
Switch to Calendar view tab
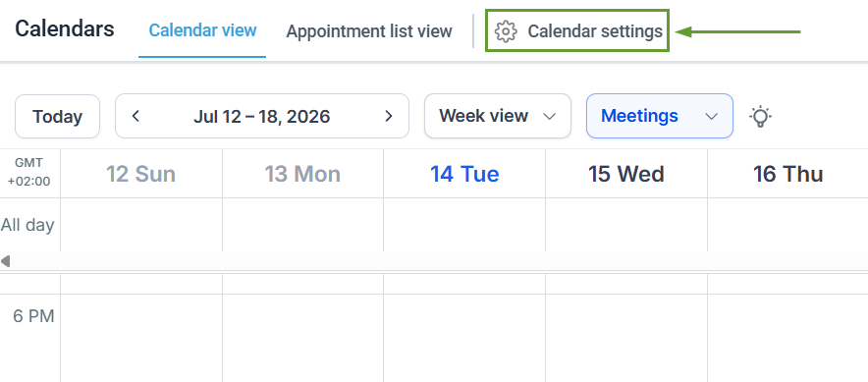point(202,29)
